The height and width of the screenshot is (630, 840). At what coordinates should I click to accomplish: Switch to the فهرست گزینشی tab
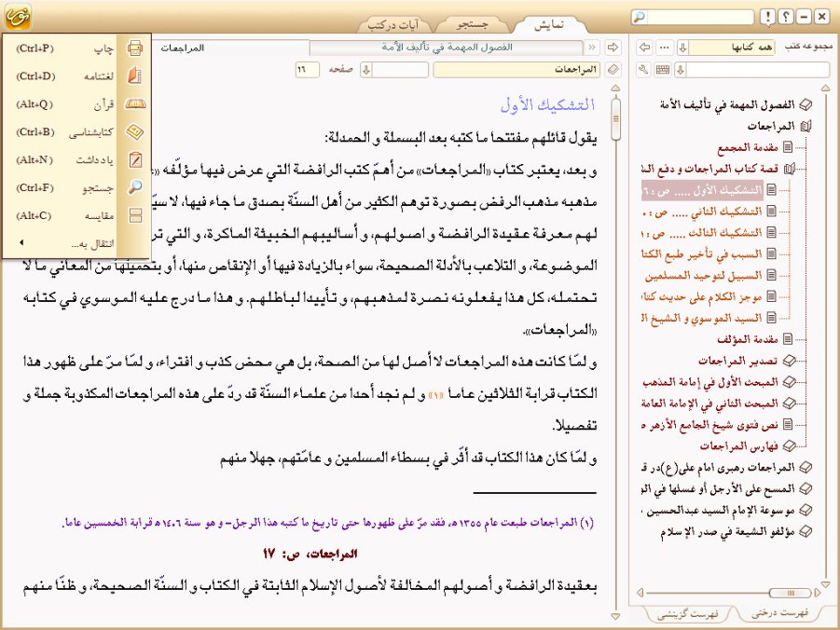(687, 614)
